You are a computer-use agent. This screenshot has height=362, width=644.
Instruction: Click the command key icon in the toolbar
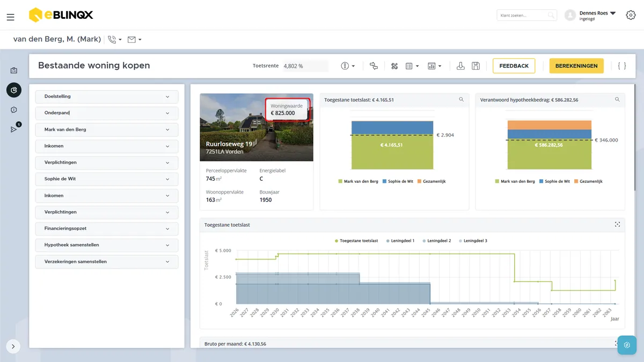(x=394, y=66)
